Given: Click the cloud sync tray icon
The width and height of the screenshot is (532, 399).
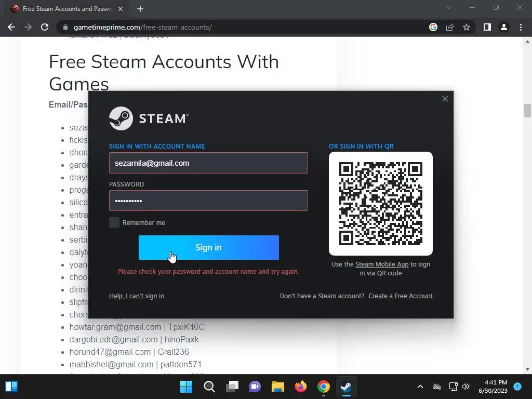Looking at the screenshot, I should click(437, 387).
